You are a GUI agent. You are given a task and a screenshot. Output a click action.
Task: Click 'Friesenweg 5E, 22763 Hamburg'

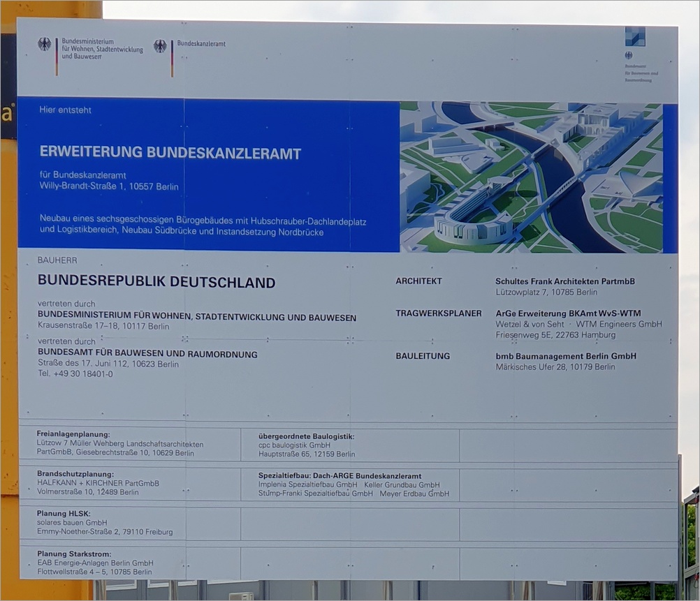(556, 334)
